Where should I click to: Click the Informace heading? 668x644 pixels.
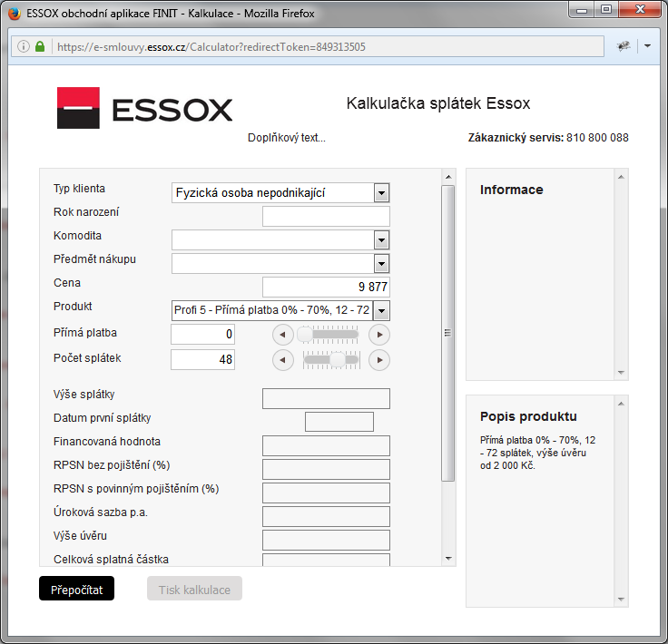512,190
